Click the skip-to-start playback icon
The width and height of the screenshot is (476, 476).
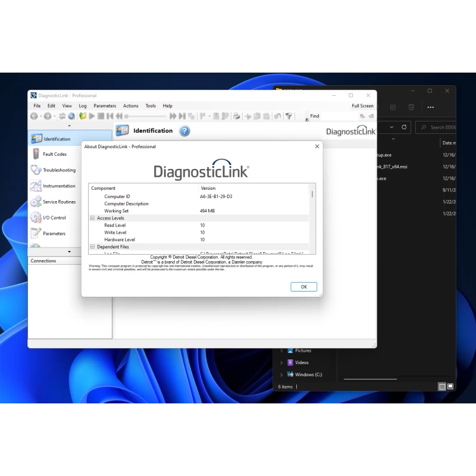[110, 116]
